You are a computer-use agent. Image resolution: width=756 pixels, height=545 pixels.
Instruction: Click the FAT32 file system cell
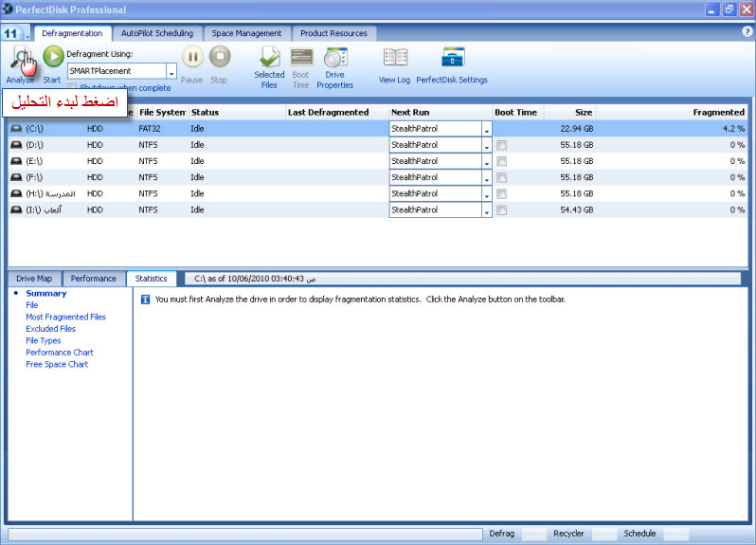[x=150, y=129]
